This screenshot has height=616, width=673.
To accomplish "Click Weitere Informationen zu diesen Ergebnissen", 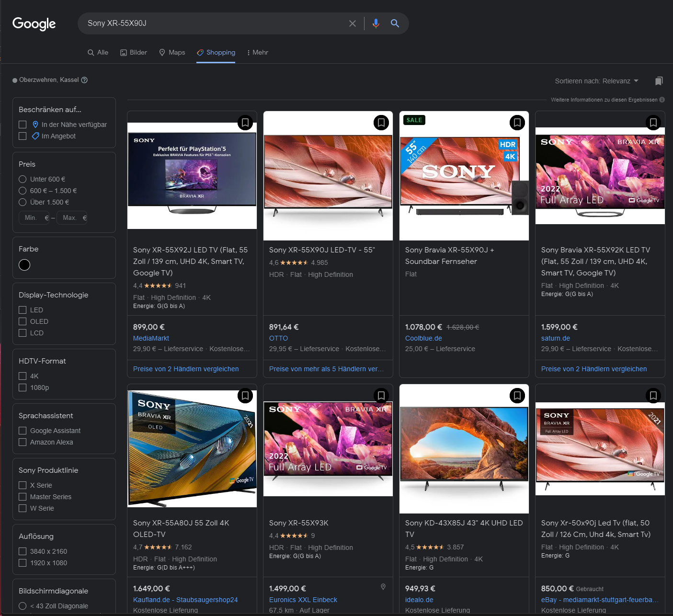I will click(604, 100).
